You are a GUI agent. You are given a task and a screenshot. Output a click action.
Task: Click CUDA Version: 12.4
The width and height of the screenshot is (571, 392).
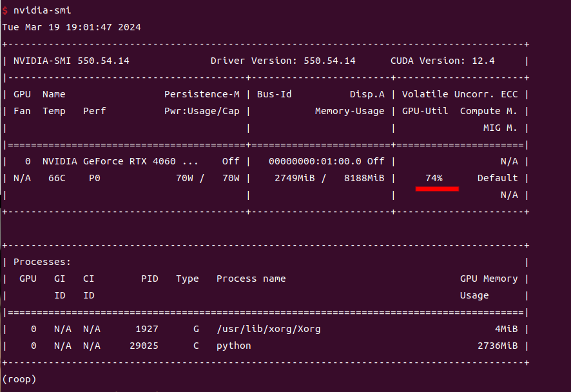pyautogui.click(x=443, y=61)
